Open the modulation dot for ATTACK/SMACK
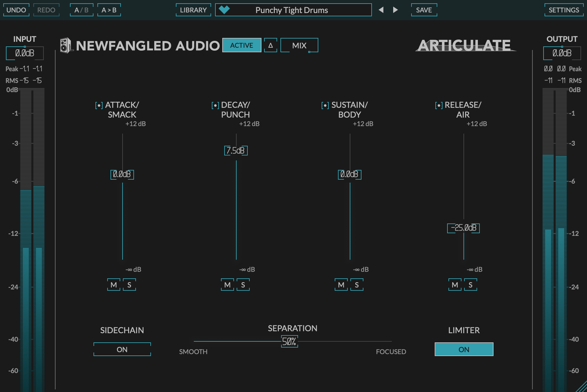Image resolution: width=587 pixels, height=392 pixels. (99, 105)
